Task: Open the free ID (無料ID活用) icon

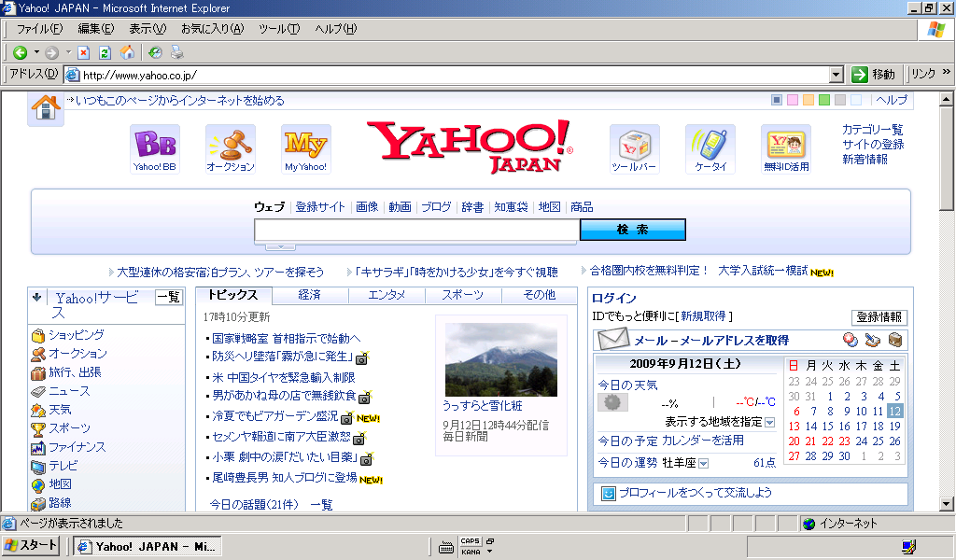Action: [786, 149]
